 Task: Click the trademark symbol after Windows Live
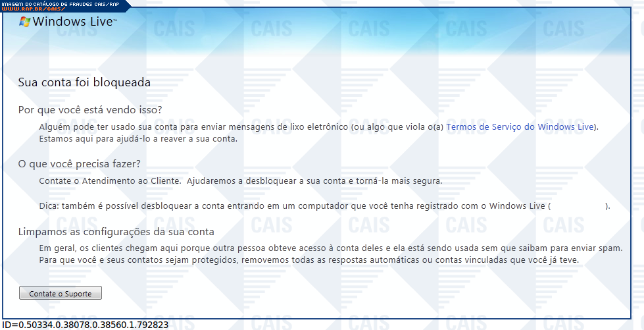115,19
